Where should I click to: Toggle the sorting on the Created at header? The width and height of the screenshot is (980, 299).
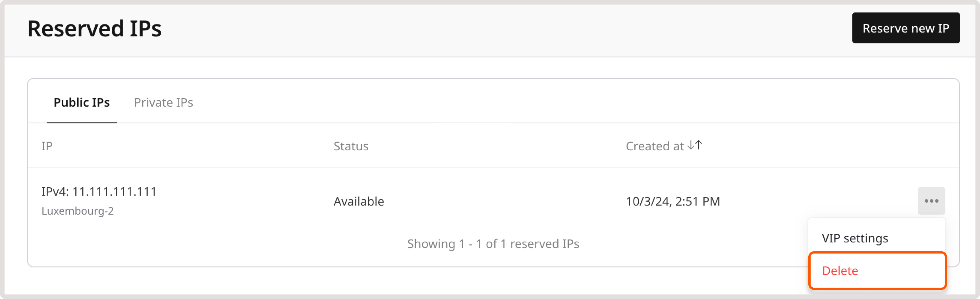664,146
